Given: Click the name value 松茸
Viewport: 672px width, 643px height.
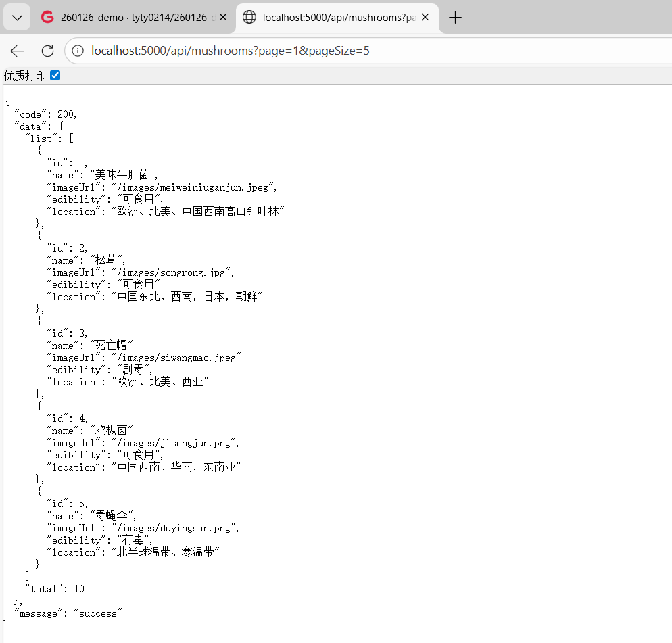Looking at the screenshot, I should tap(107, 260).
